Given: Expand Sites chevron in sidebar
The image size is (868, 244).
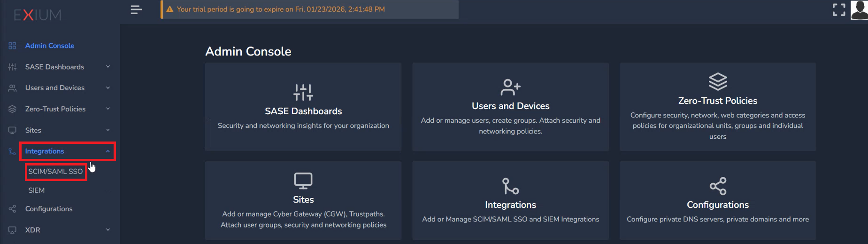Looking at the screenshot, I should tap(108, 130).
